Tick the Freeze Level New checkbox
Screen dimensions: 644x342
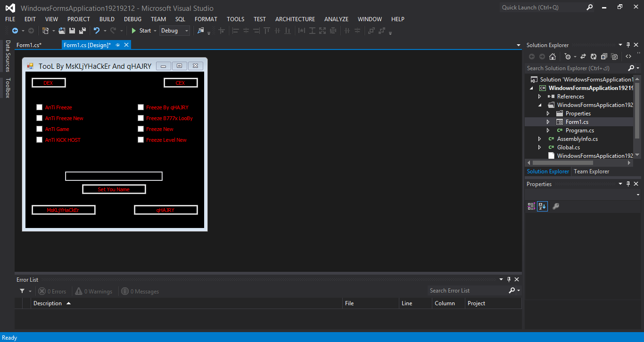click(140, 140)
